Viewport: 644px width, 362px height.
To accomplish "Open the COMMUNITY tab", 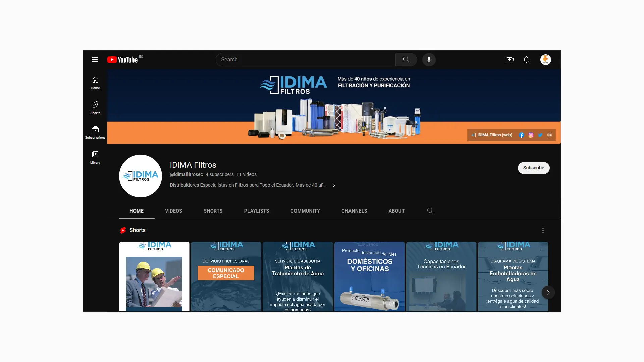I will click(305, 211).
